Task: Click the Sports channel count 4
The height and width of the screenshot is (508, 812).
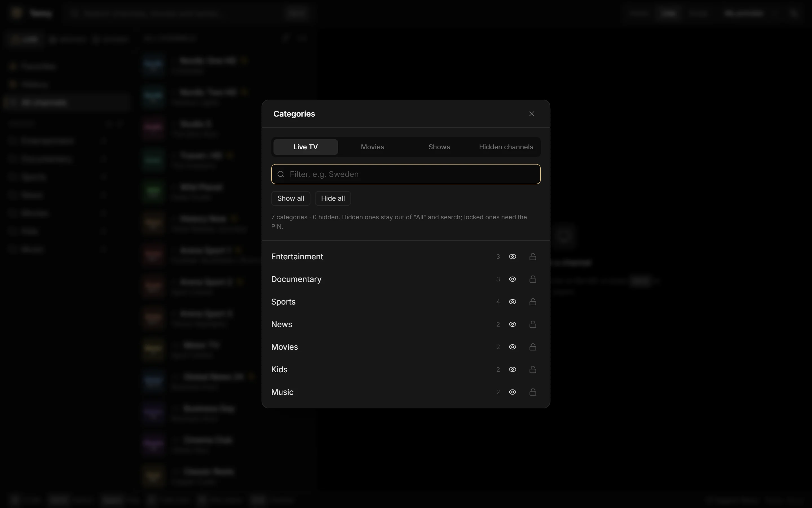Action: click(x=498, y=302)
